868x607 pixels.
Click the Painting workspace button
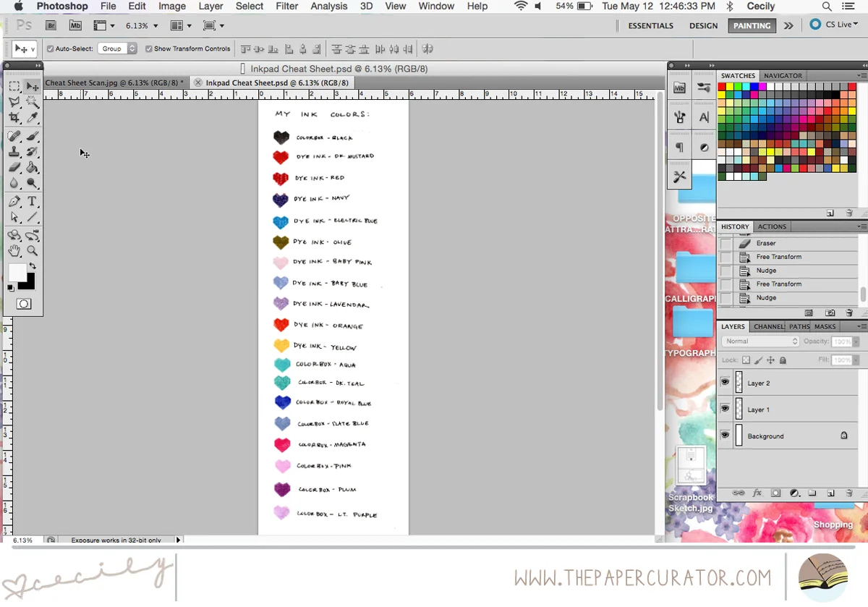tap(752, 25)
